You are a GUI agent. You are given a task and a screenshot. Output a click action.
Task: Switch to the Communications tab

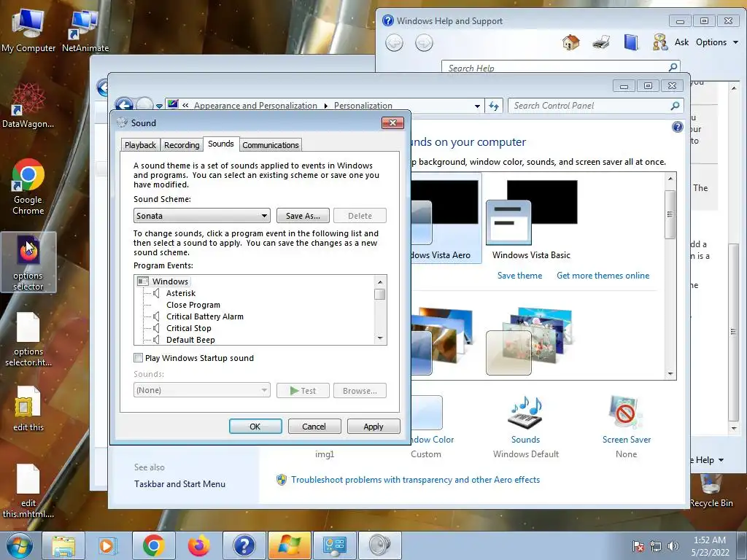271,145
